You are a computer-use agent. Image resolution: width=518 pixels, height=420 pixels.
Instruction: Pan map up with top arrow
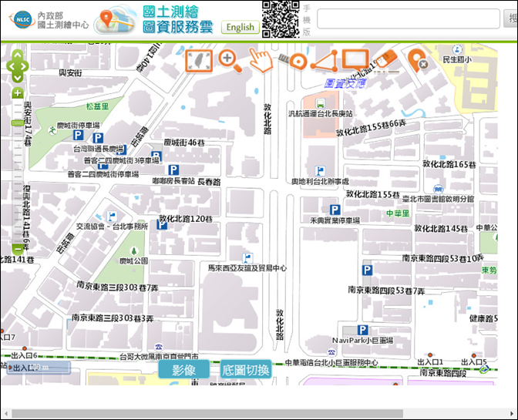click(18, 55)
